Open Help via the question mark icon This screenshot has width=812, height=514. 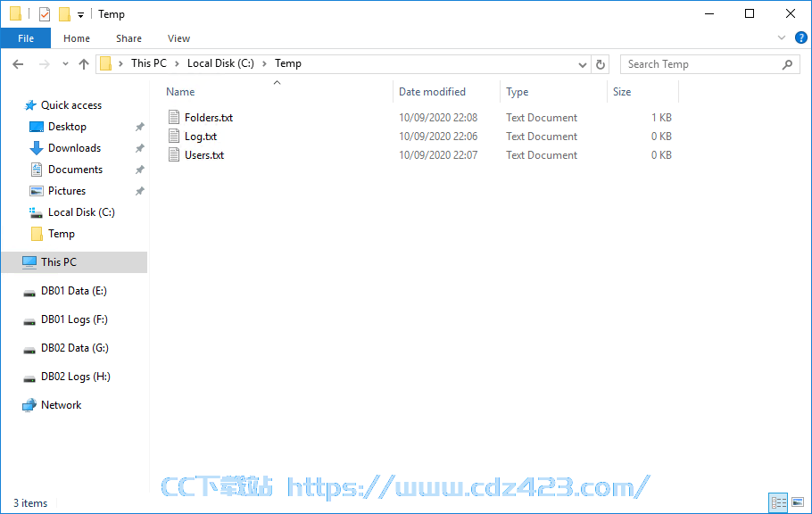point(800,37)
